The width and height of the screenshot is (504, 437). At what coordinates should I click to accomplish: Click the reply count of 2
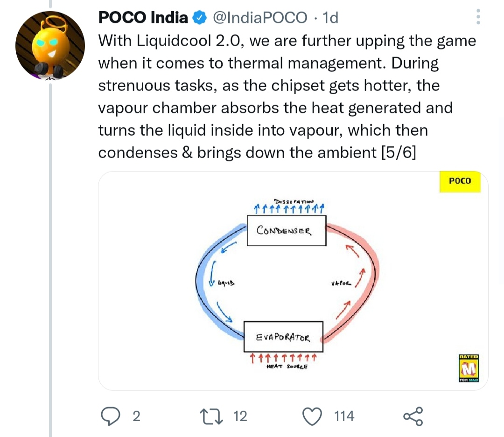pos(136,416)
